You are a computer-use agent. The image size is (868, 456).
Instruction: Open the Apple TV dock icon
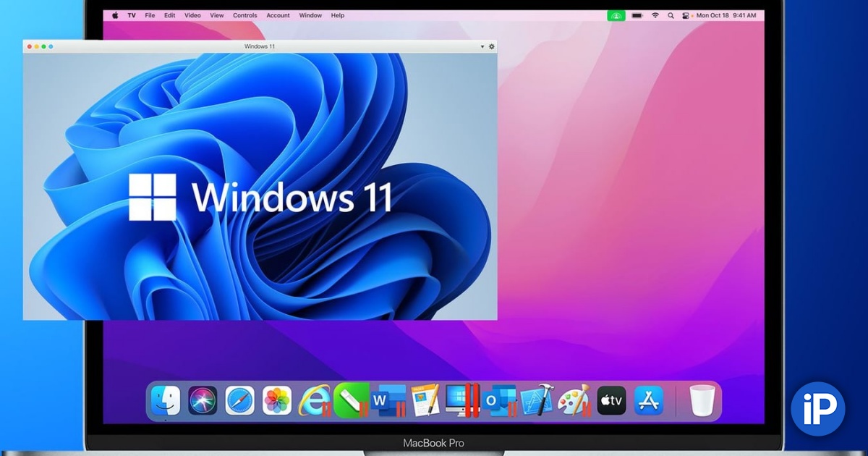[611, 400]
